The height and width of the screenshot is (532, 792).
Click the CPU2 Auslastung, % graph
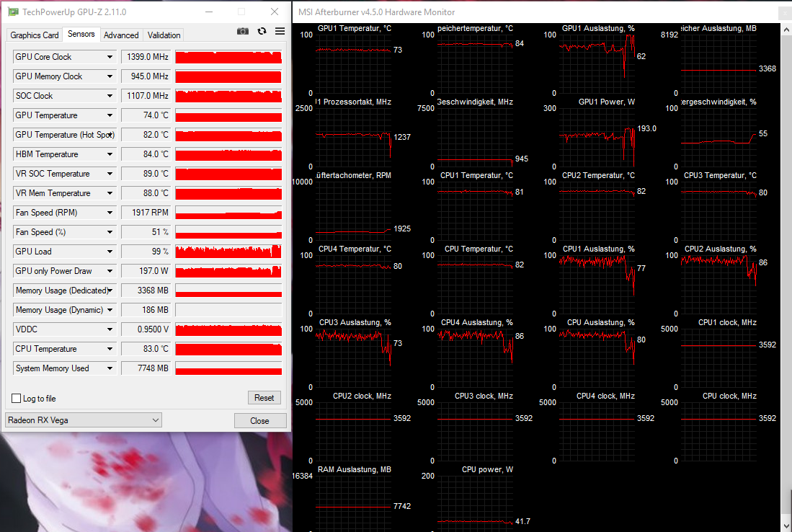pos(718,285)
